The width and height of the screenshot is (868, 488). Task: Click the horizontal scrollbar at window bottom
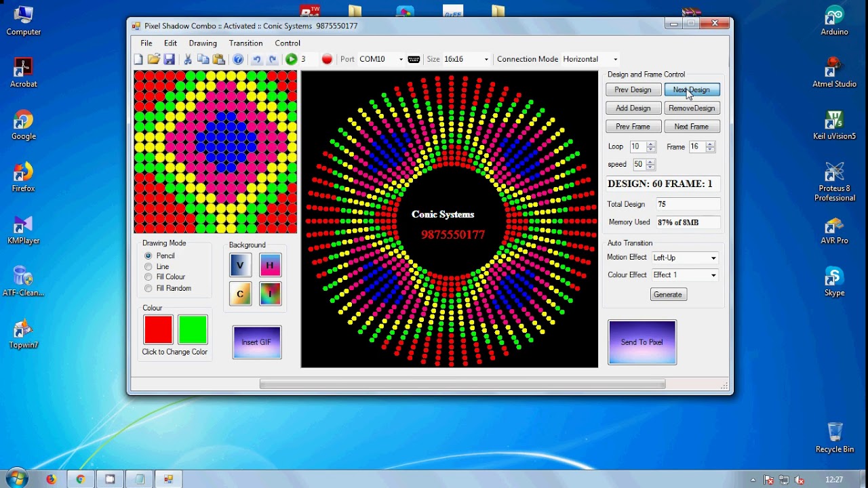pos(462,384)
